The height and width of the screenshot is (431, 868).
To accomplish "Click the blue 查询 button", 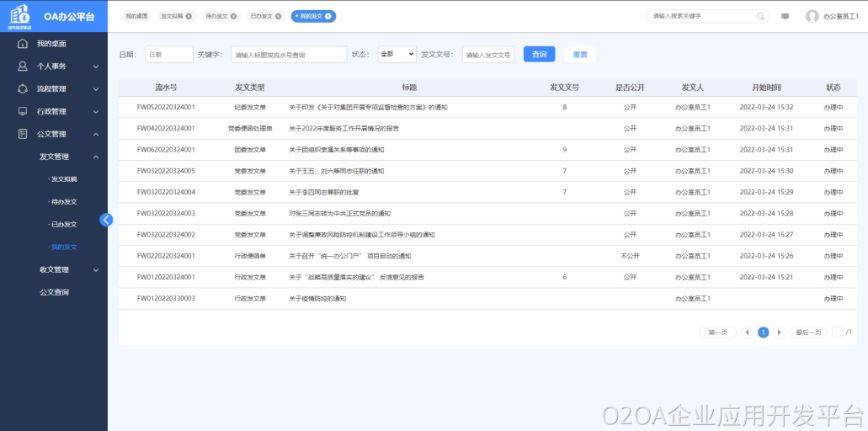I will pyautogui.click(x=539, y=54).
